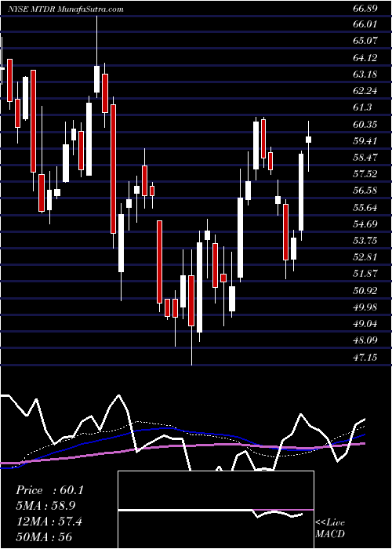Click the 50.92 price axis label
The height and width of the screenshot is (549, 392).
[x=365, y=291]
